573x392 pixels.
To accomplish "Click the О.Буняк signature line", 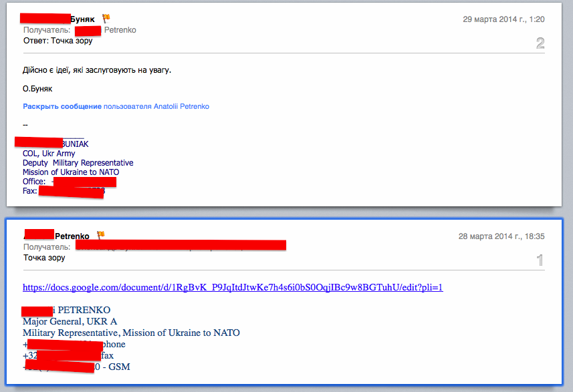I will coord(37,89).
